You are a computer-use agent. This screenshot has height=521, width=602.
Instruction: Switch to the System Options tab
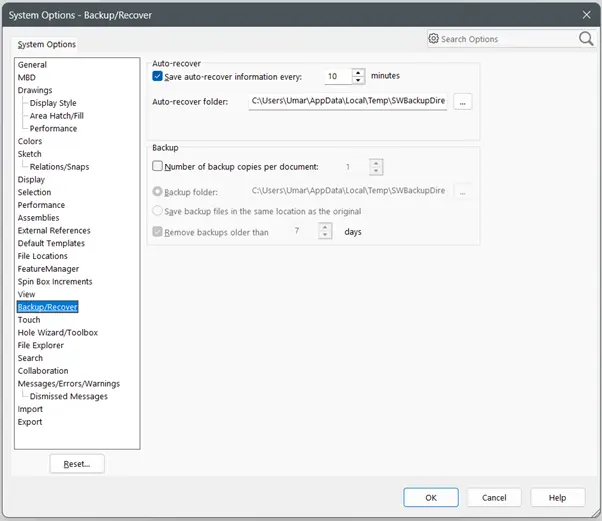tap(46, 44)
